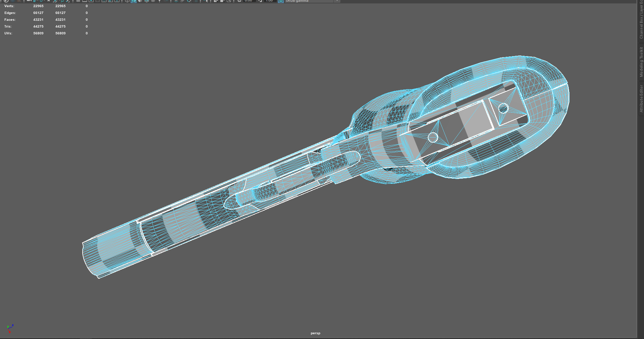
Task: Toggle 2D Pan/Zoom magnifier icon
Action: tap(62, 1)
